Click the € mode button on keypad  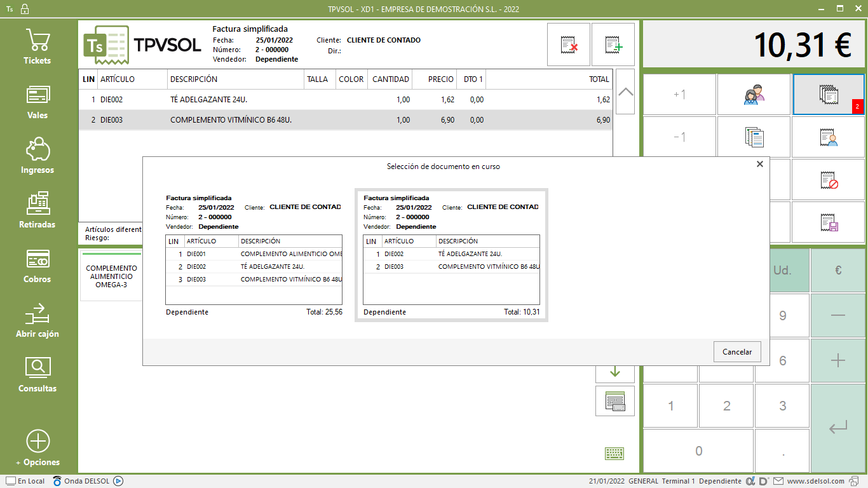(x=837, y=270)
